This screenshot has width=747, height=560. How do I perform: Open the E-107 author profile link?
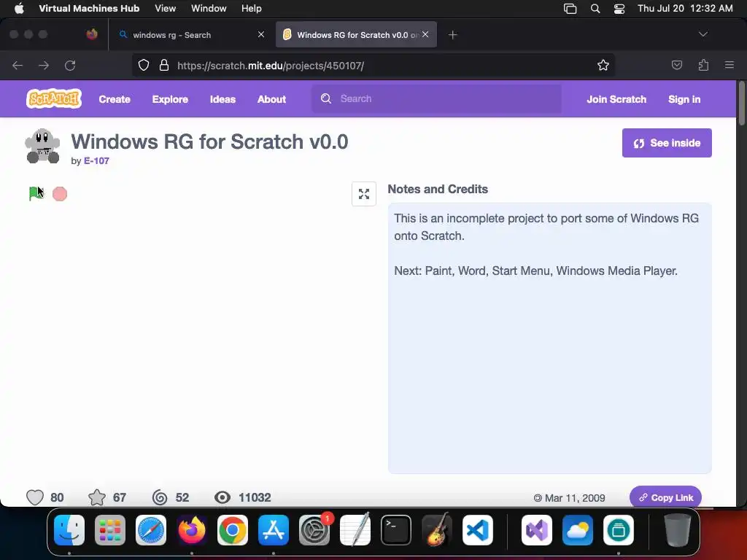[x=96, y=161]
